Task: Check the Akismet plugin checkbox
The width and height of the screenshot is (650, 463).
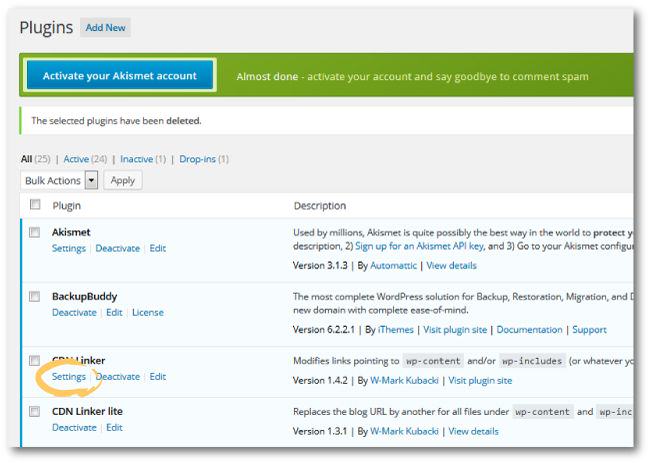Action: [x=34, y=232]
